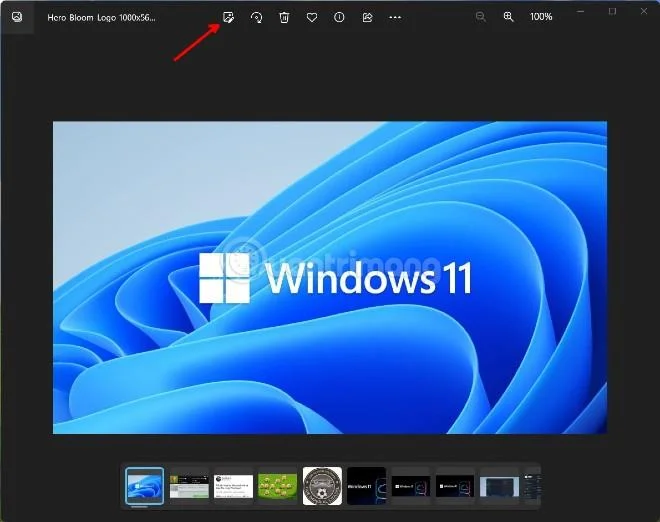Click the Photos app icon in title bar
The image size is (660, 522).
click(17, 17)
